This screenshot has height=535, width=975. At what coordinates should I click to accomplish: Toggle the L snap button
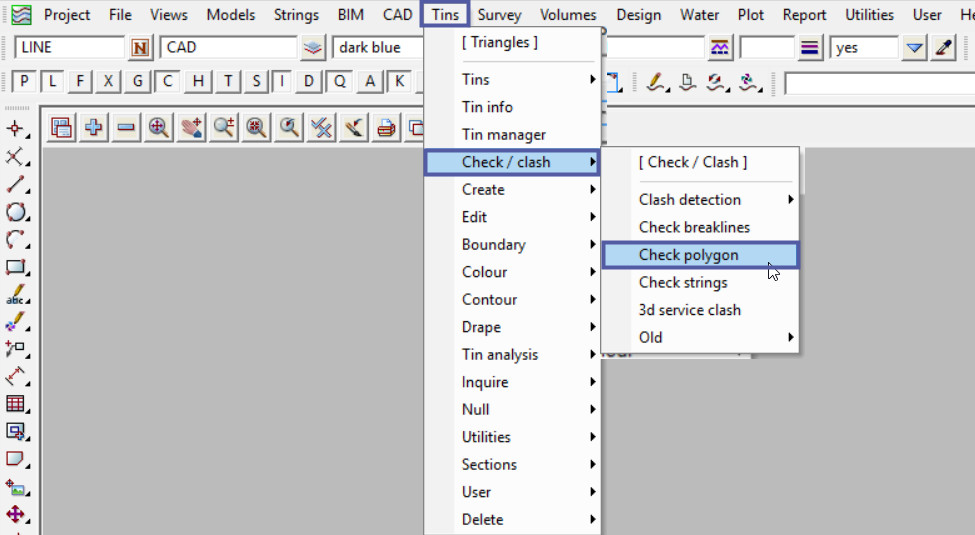point(52,81)
